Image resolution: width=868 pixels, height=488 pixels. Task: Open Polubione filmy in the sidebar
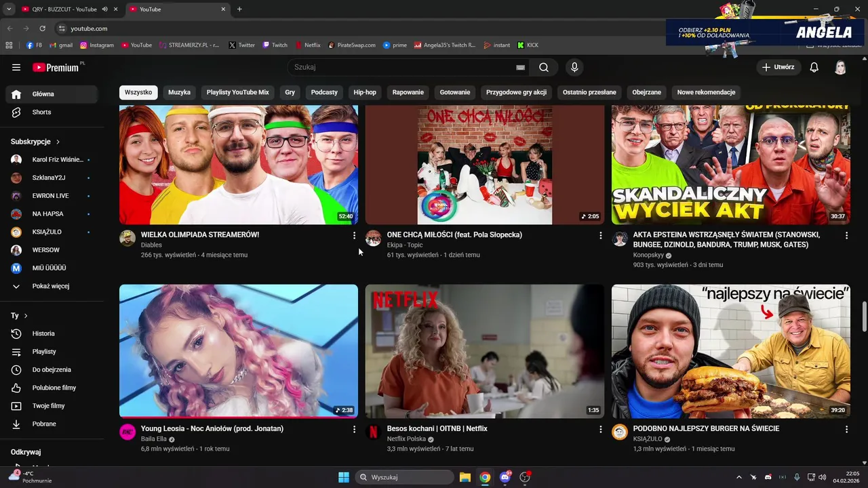(x=52, y=388)
